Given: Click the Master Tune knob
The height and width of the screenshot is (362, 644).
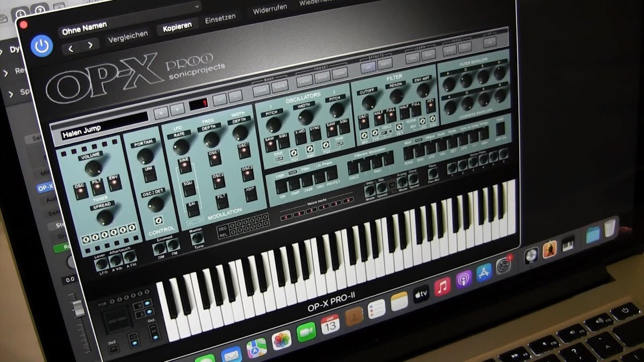Looking at the screenshot, I should (199, 238).
